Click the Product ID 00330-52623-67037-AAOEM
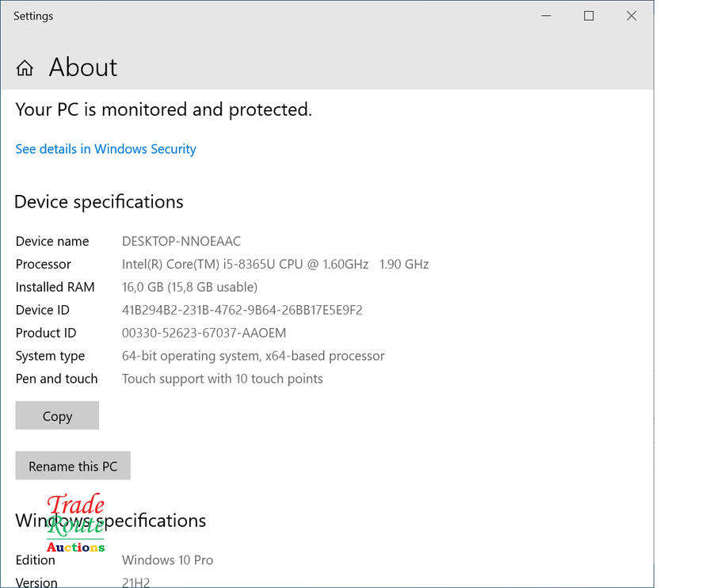The width and height of the screenshot is (713, 588). pos(204,333)
